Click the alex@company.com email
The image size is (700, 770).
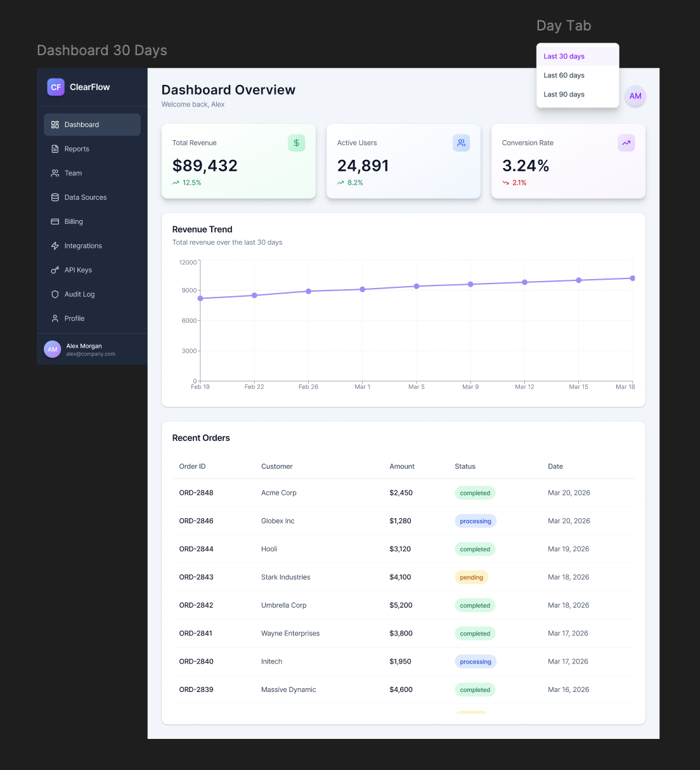91,354
